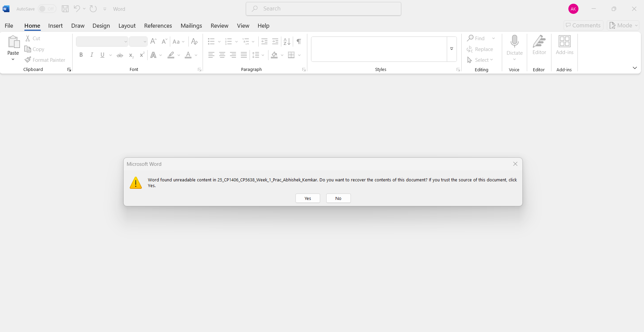Toggle the AutoSave switch
The width and height of the screenshot is (644, 332).
tap(47, 9)
